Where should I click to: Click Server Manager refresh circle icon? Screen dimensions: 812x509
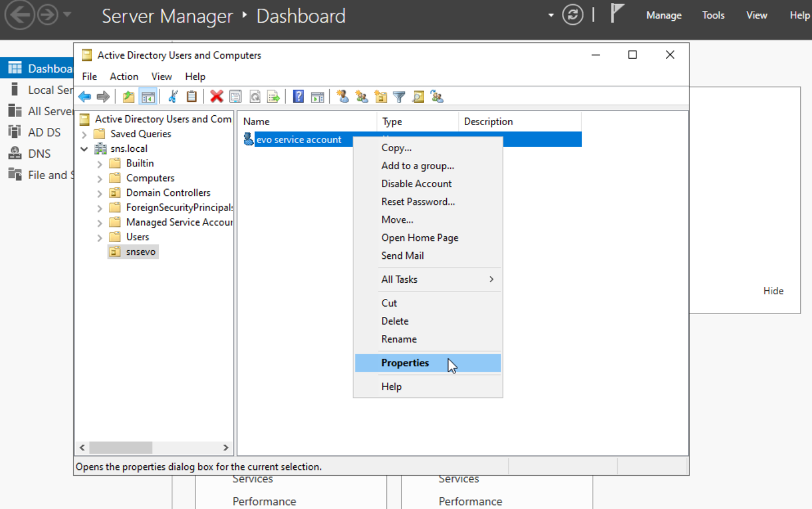coord(573,15)
